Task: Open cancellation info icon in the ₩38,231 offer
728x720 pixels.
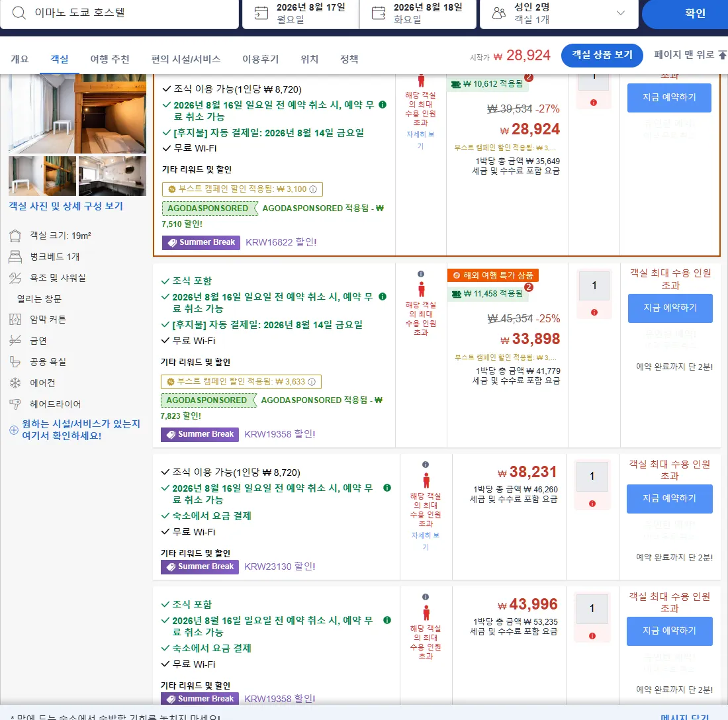Action: (x=387, y=488)
